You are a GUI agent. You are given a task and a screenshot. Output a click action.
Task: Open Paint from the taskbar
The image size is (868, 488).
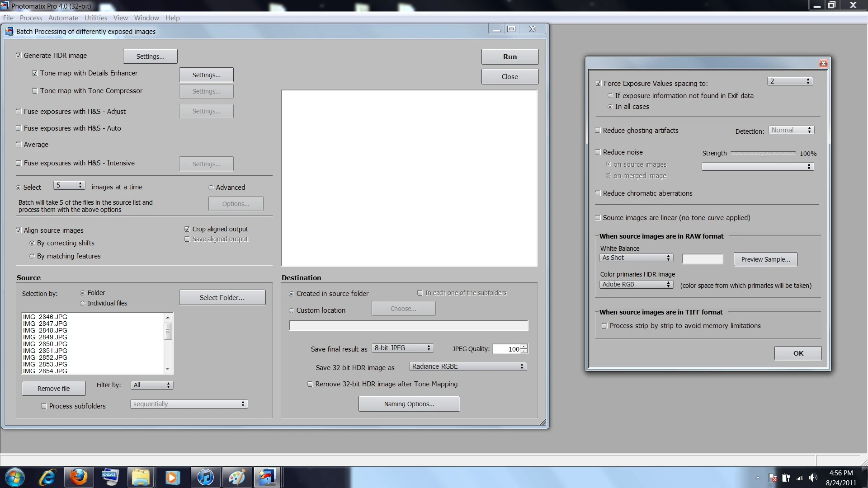click(x=237, y=477)
